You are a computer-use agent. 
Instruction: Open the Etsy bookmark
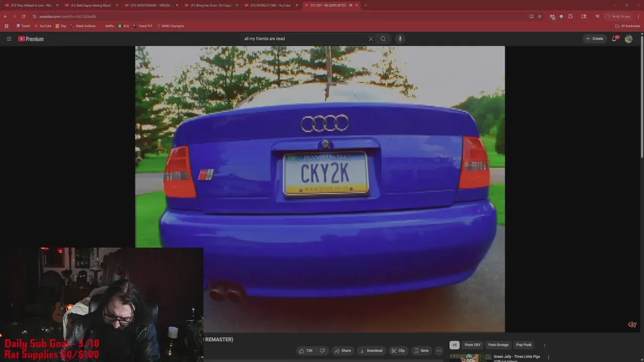coord(61,26)
